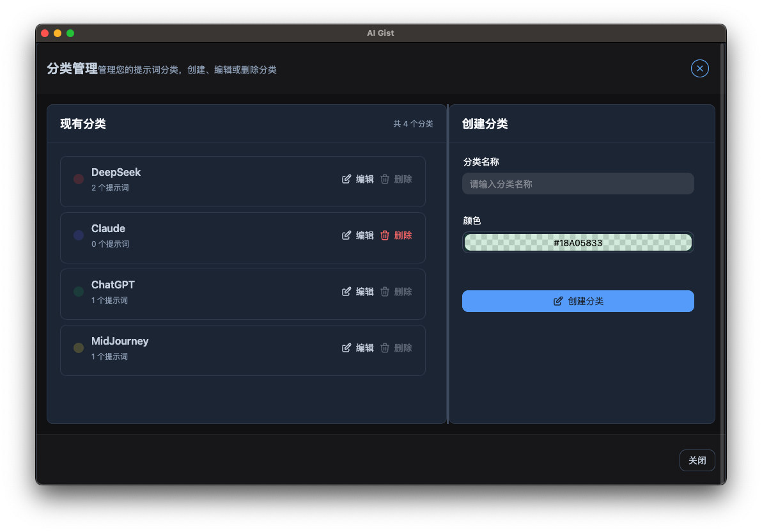Click Claude's blue color dot
Screen dimensions: 762x532
tap(78, 235)
